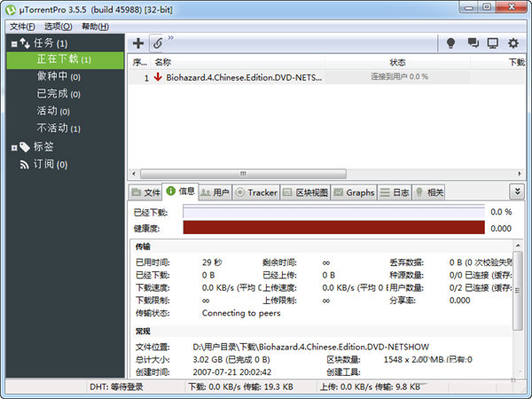The height and width of the screenshot is (399, 532).
Task: Open the 文件(F) menu
Action: (x=22, y=27)
